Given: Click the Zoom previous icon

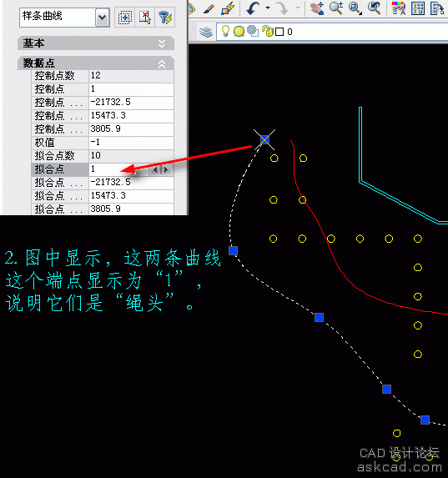Looking at the screenshot, I should point(375,8).
